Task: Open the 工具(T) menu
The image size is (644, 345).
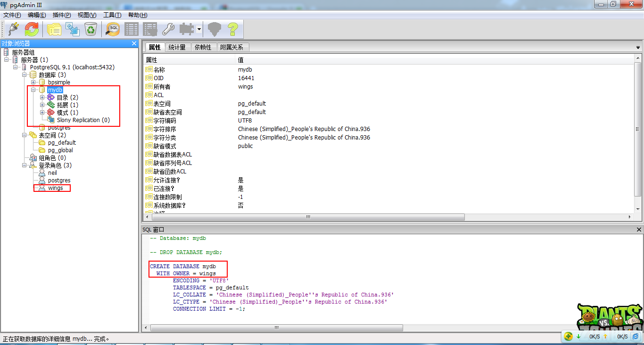Action: pos(112,15)
